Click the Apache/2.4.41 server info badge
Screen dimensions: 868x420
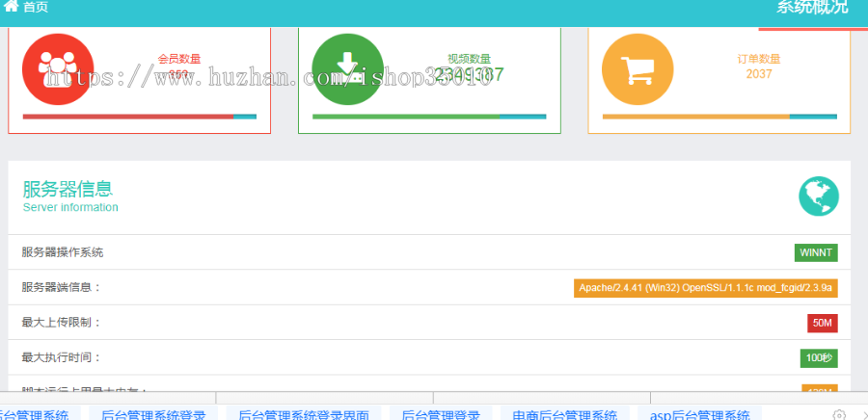click(706, 288)
